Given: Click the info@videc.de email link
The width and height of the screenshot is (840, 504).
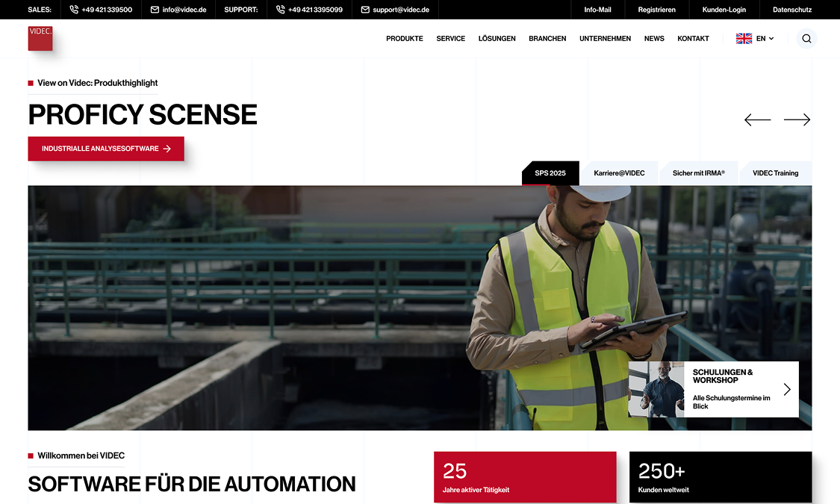Looking at the screenshot, I should click(x=178, y=10).
